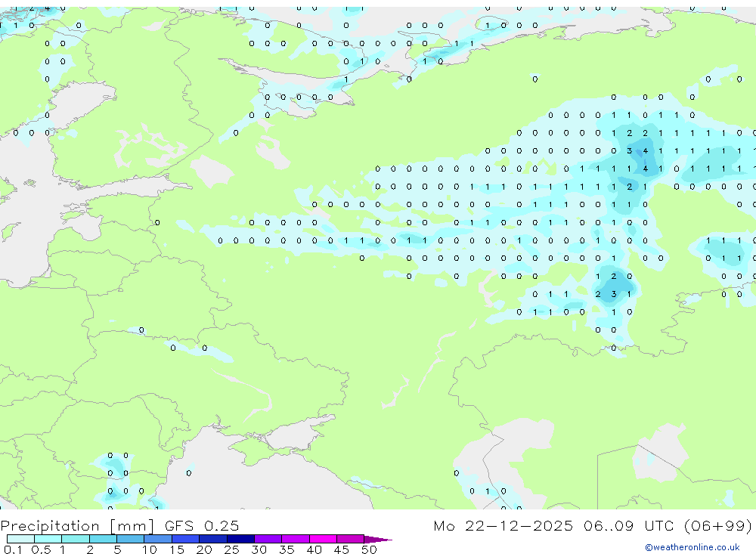756x554 pixels.
Task: Click the '10' legend scale label
Action: [150, 549]
